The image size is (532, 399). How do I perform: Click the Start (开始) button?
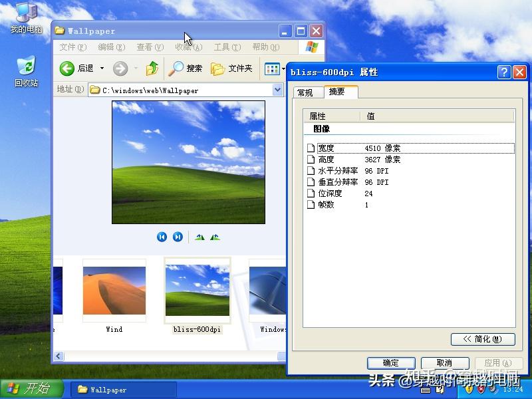31,389
